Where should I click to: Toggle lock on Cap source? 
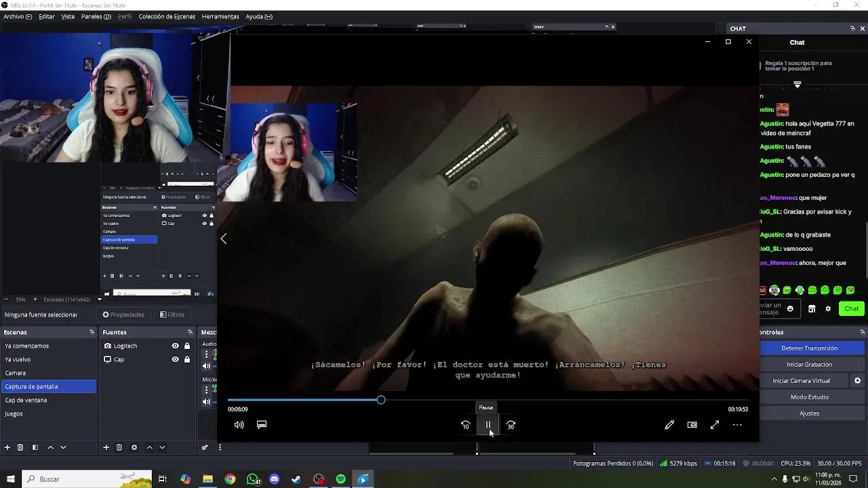coord(187,359)
